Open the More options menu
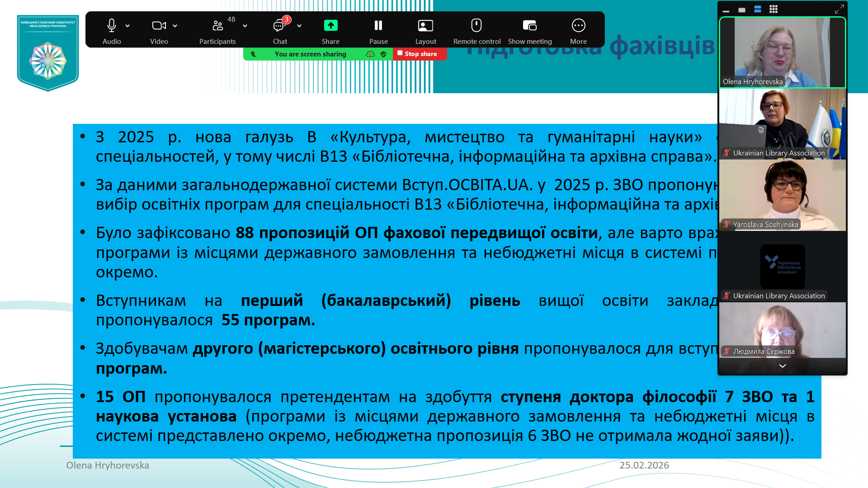The width and height of the screenshot is (868, 488). click(x=578, y=26)
